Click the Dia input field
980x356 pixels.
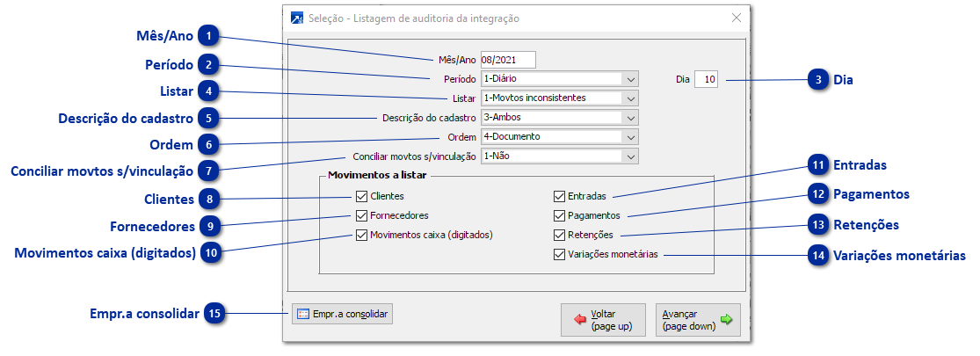[x=707, y=79]
